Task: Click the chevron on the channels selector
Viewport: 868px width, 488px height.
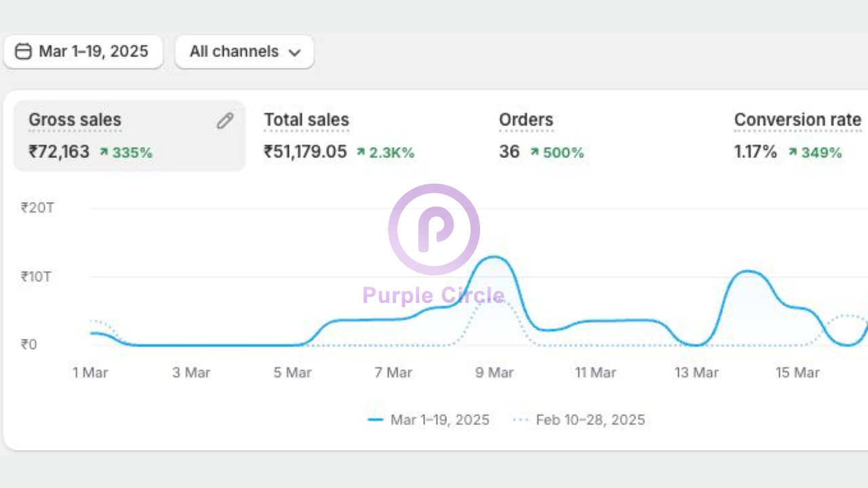Action: click(x=294, y=52)
